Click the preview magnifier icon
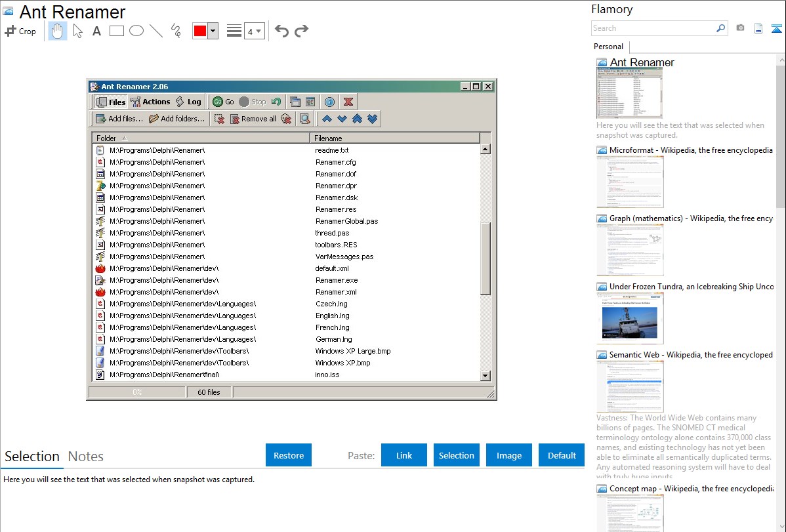Viewport: 786px width, 532px height. (305, 119)
